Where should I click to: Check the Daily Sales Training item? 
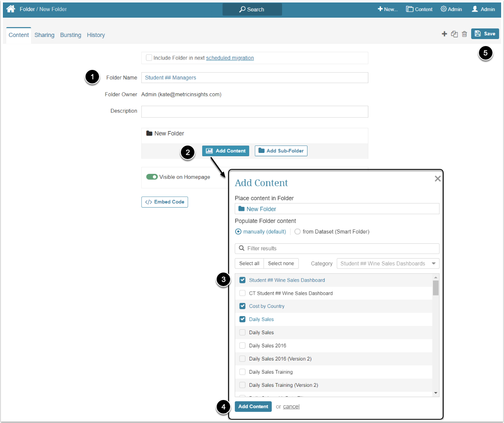242,372
